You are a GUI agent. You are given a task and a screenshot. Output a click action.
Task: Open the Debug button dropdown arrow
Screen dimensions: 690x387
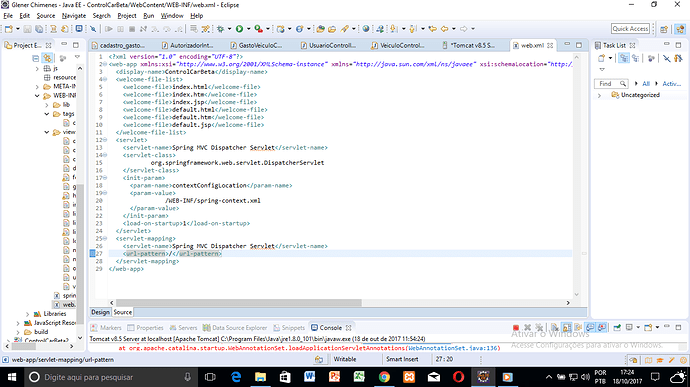229,29
